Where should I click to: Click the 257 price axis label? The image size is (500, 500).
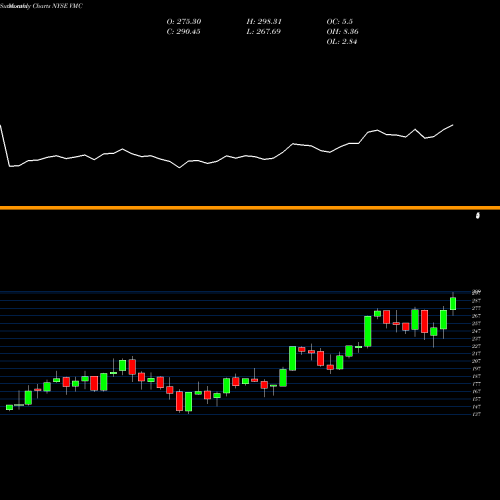(x=476, y=324)
